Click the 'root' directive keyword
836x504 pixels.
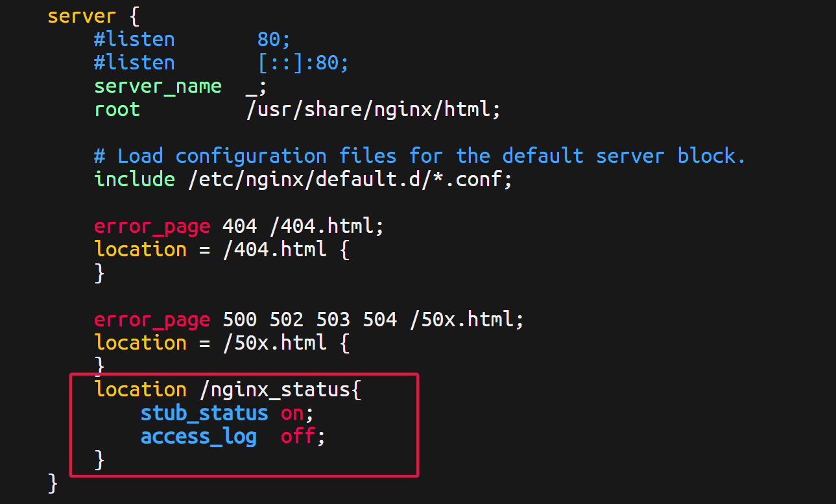117,109
